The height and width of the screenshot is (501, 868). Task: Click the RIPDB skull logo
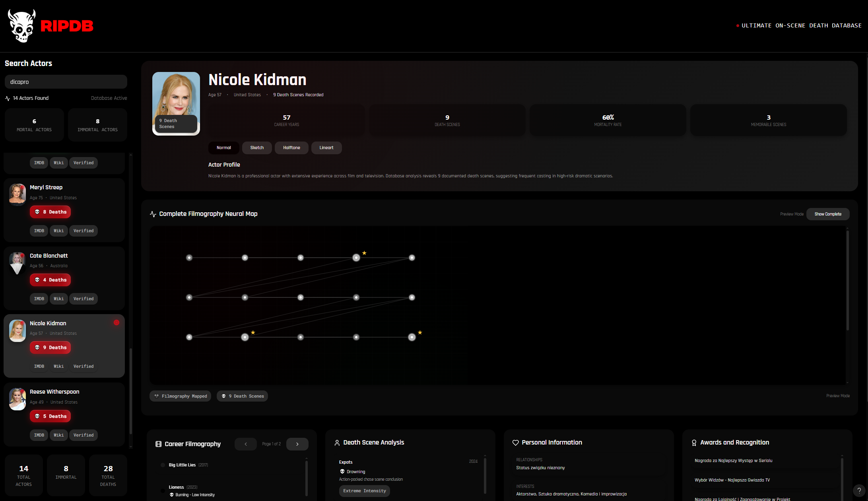click(22, 26)
